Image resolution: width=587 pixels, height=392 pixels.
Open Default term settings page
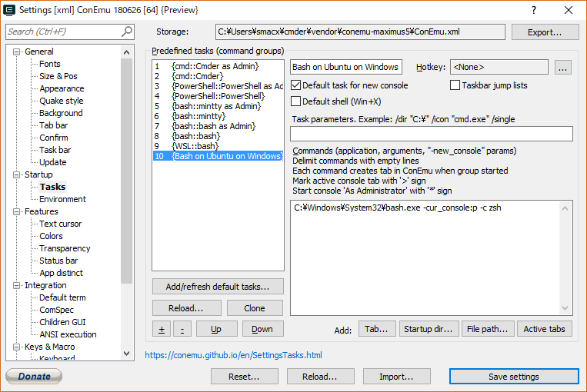point(62,297)
